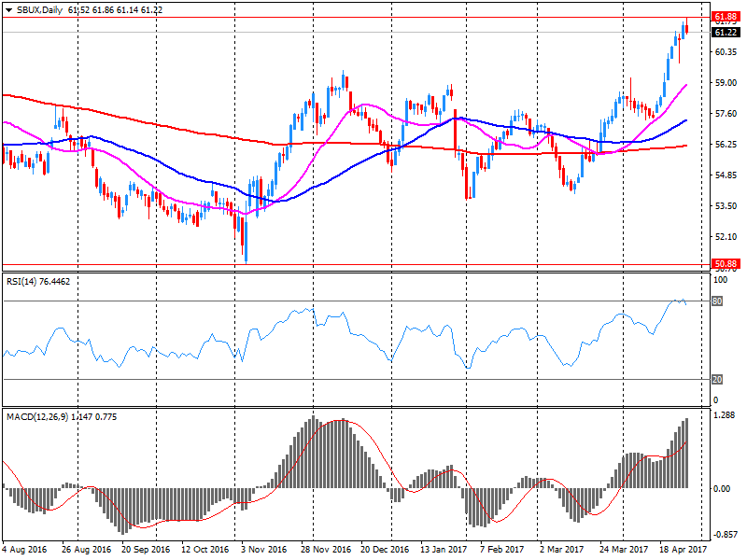
Task: Click the 12 Oct 2016 date label
Action: (205, 550)
